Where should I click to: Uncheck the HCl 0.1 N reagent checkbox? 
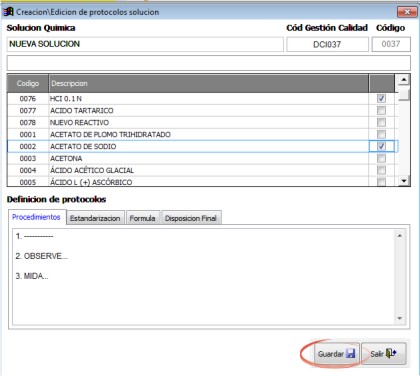(x=381, y=98)
